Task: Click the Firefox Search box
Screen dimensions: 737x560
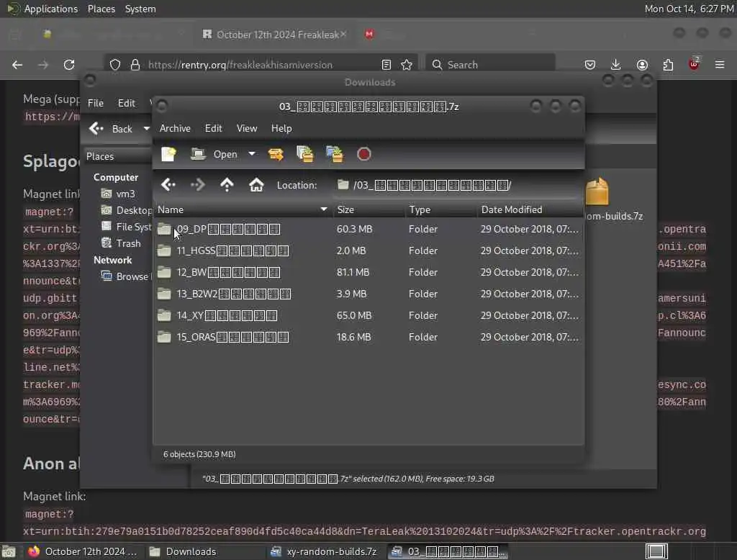Action: click(490, 65)
